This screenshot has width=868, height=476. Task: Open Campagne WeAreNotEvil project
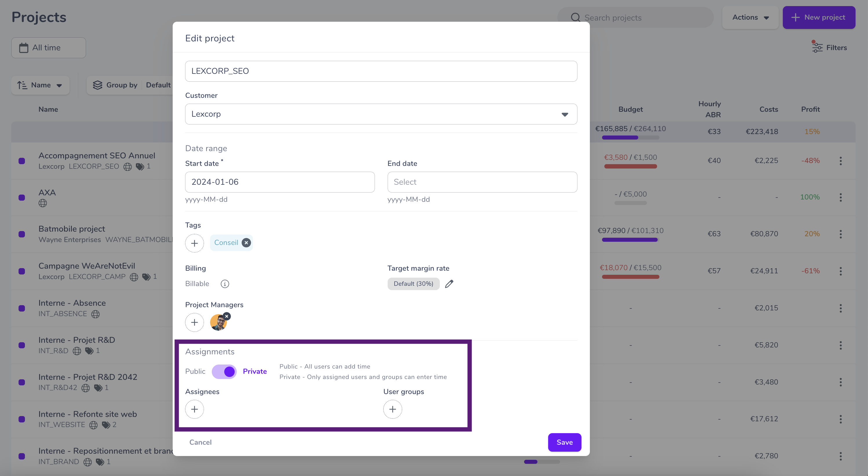point(87,266)
